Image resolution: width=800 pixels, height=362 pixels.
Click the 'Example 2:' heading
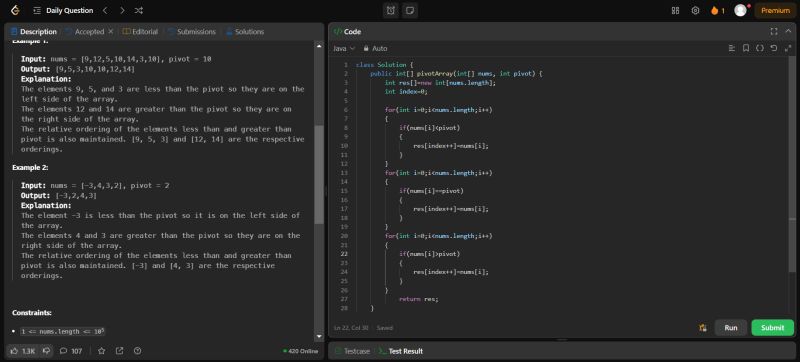point(30,167)
